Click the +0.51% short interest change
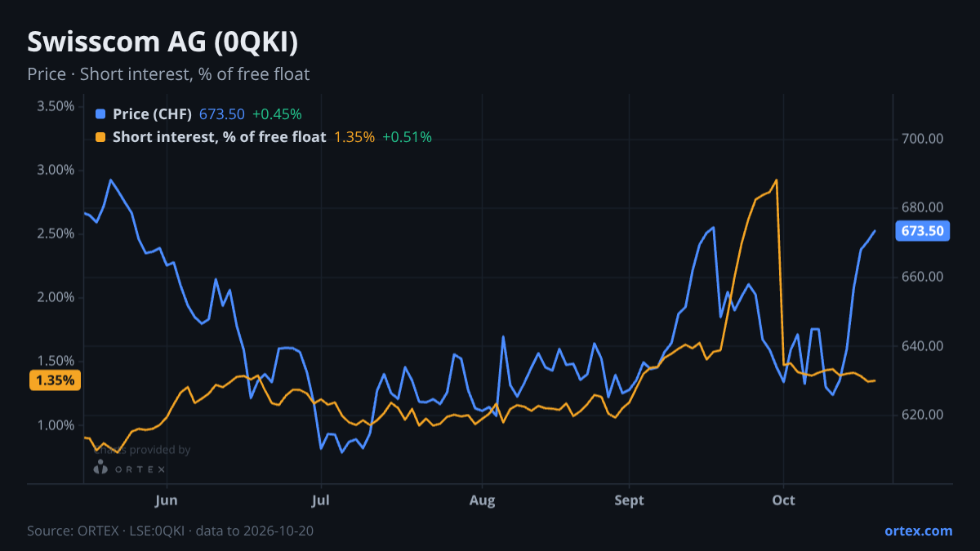 (407, 137)
